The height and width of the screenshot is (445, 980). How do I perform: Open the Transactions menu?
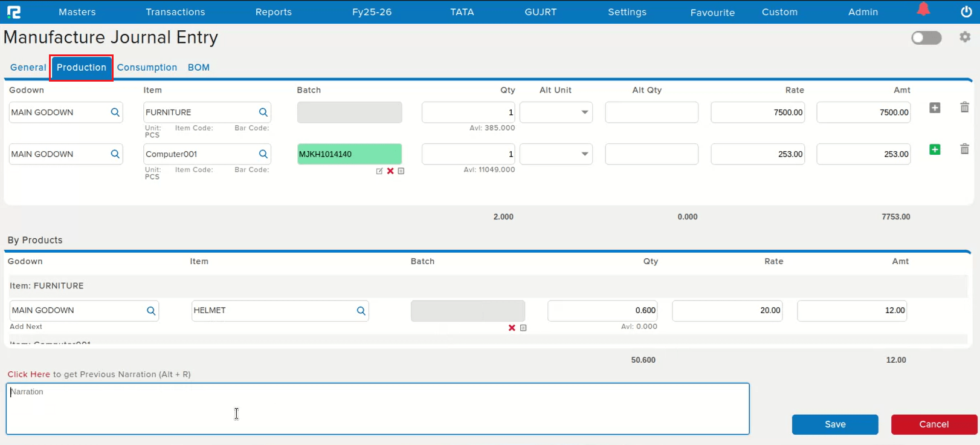click(175, 12)
